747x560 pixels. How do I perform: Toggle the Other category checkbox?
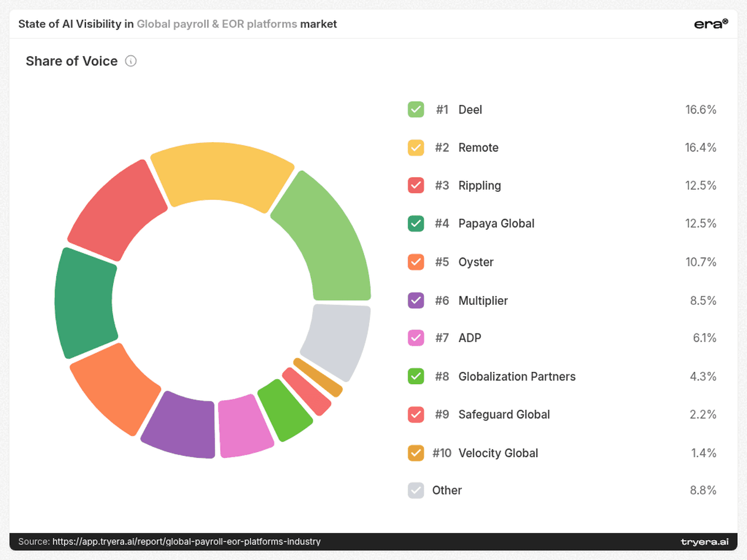click(x=416, y=490)
